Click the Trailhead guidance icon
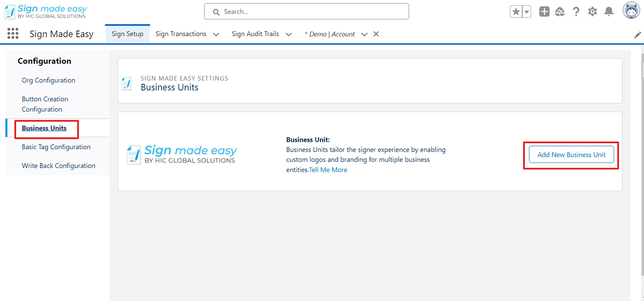Image resolution: width=644 pixels, height=301 pixels. [560, 12]
